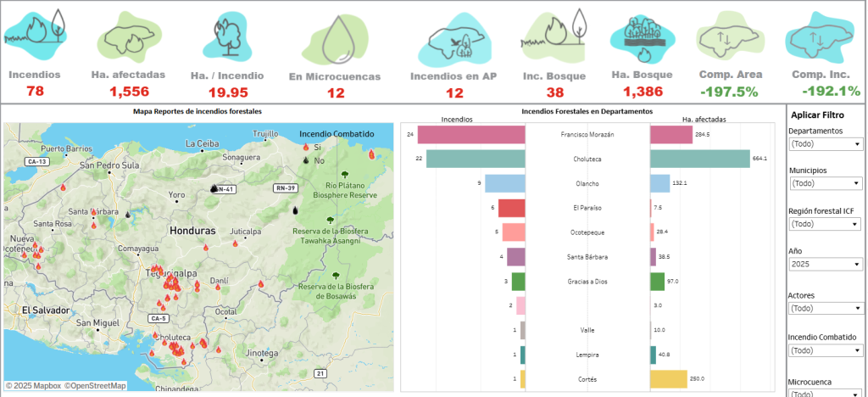Select Francisco Morazán's pink Incendios bar
This screenshot has width=868, height=397.
471,134
